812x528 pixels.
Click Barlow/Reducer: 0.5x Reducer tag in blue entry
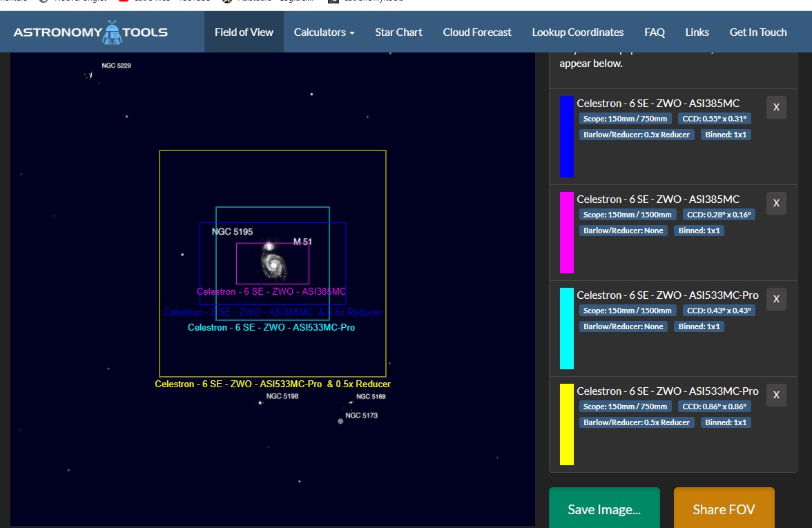pos(637,135)
